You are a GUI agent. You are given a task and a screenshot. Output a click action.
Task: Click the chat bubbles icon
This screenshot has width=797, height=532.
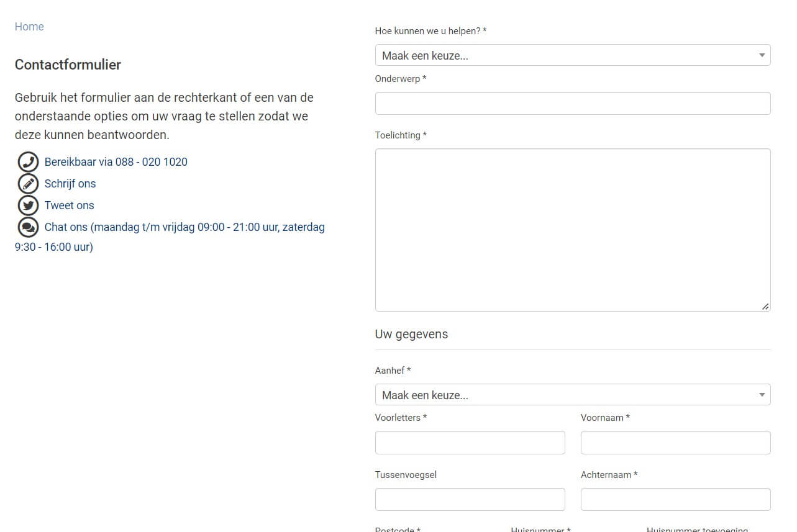coord(29,227)
